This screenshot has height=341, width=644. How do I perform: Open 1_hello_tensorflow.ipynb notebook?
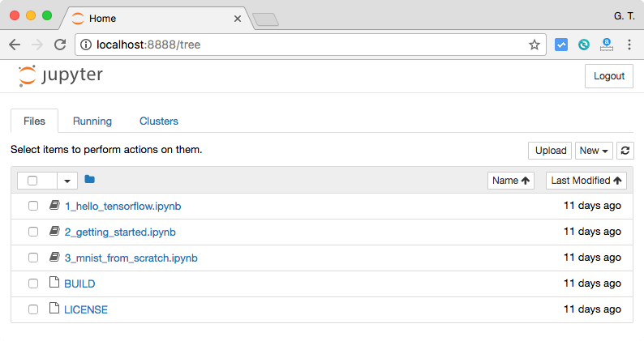click(122, 206)
